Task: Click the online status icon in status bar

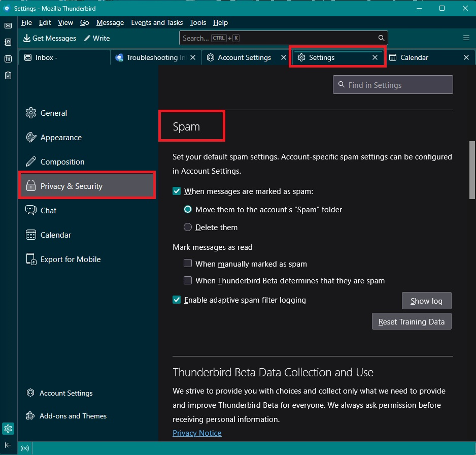Action: click(25, 448)
